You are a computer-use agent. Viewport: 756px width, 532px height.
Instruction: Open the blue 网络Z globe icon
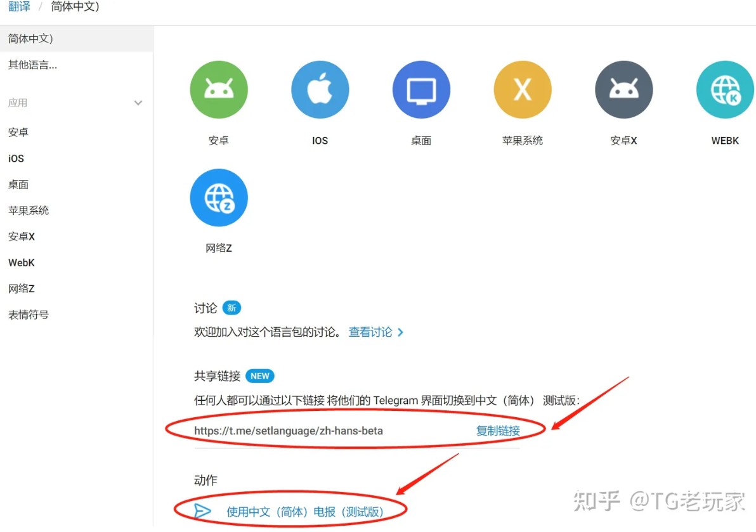point(219,198)
